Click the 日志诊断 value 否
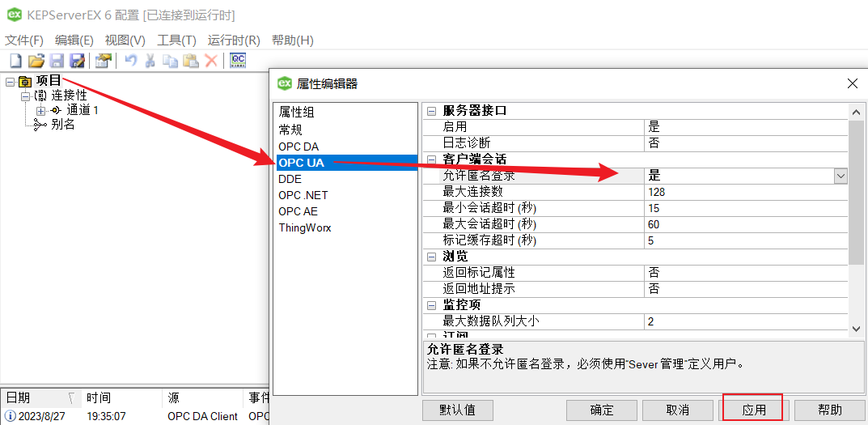Screen dimensions: 868x425 [746, 143]
